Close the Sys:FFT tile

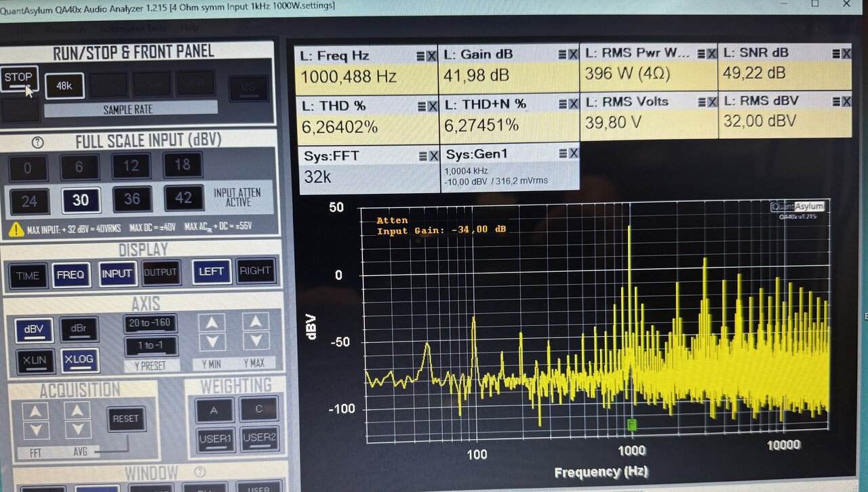click(433, 155)
